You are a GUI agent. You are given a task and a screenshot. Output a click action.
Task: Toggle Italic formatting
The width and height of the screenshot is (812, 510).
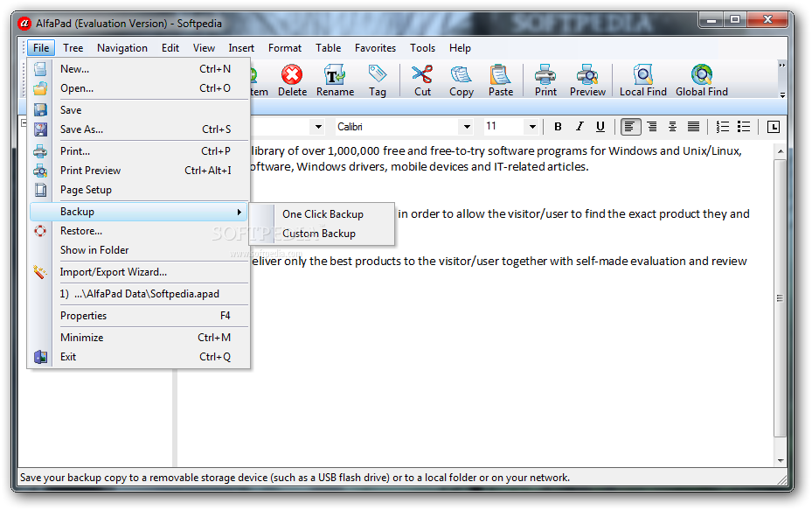[x=580, y=127]
